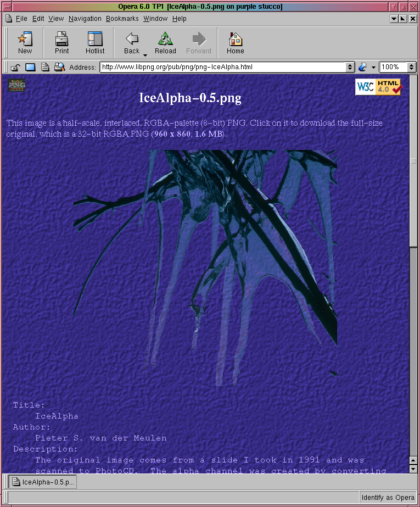Open Back button history dropdown arrow

click(x=145, y=55)
